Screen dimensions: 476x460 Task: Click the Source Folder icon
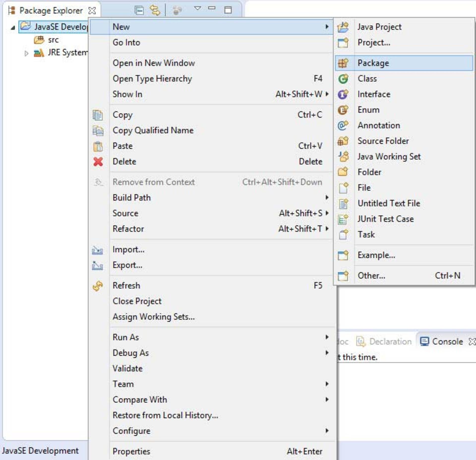[343, 141]
